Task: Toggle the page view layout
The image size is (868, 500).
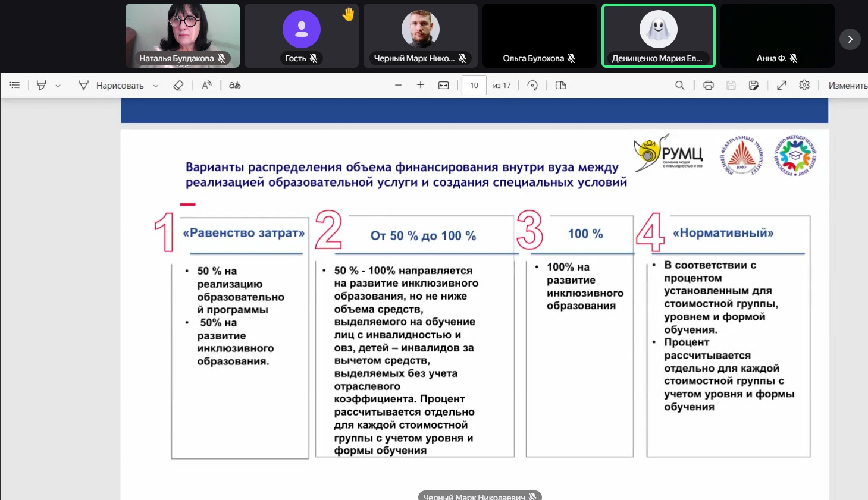Action: click(x=560, y=86)
